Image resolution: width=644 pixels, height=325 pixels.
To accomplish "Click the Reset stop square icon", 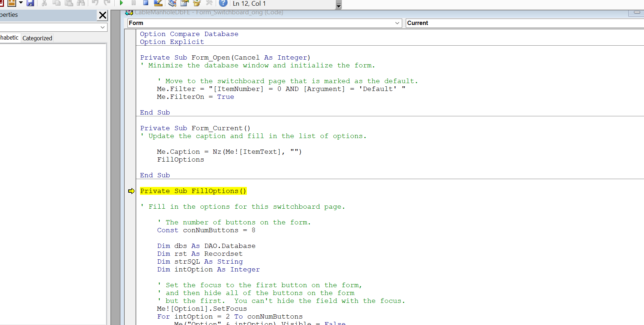I will click(146, 3).
